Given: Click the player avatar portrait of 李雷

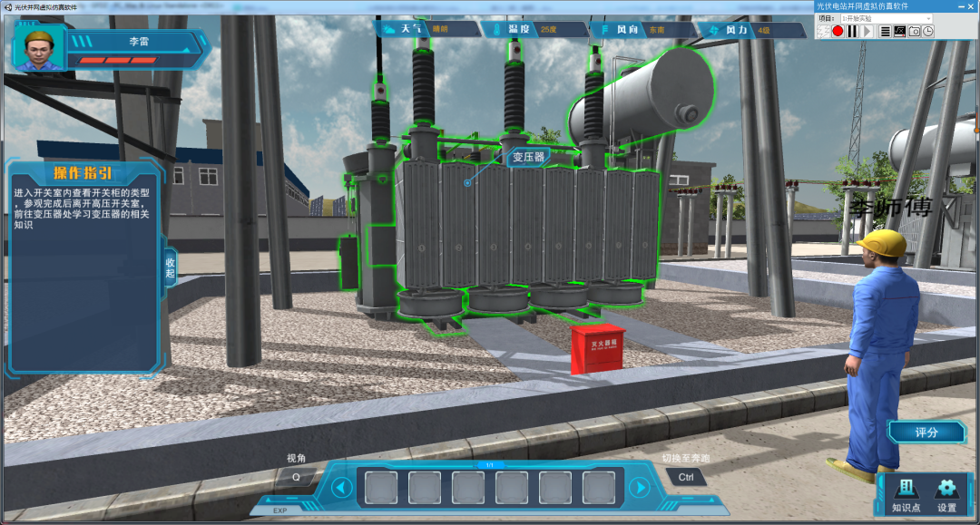Looking at the screenshot, I should 39,49.
